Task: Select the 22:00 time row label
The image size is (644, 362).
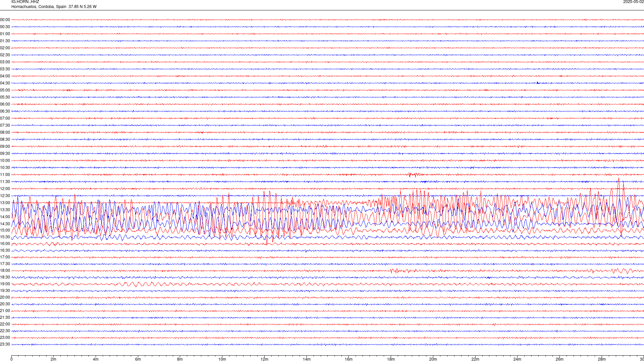Action: click(5, 324)
